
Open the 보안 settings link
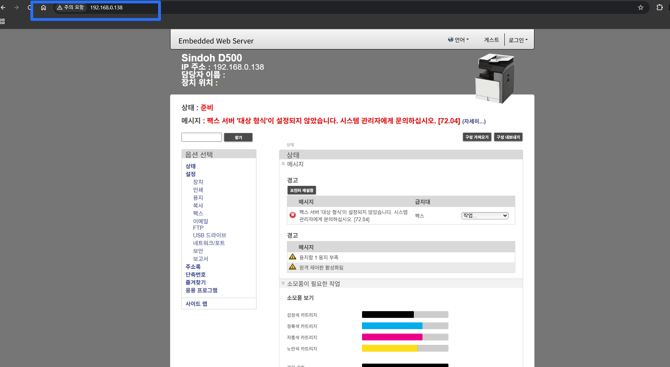pos(198,251)
